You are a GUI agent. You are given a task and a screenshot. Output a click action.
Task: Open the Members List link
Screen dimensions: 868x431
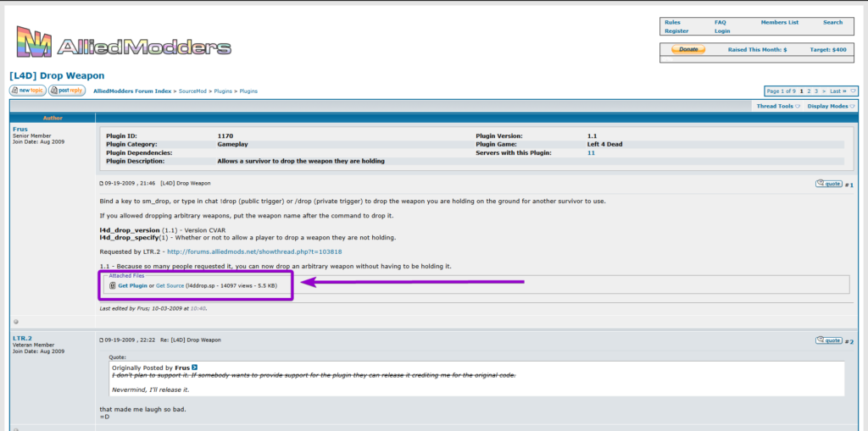point(780,23)
